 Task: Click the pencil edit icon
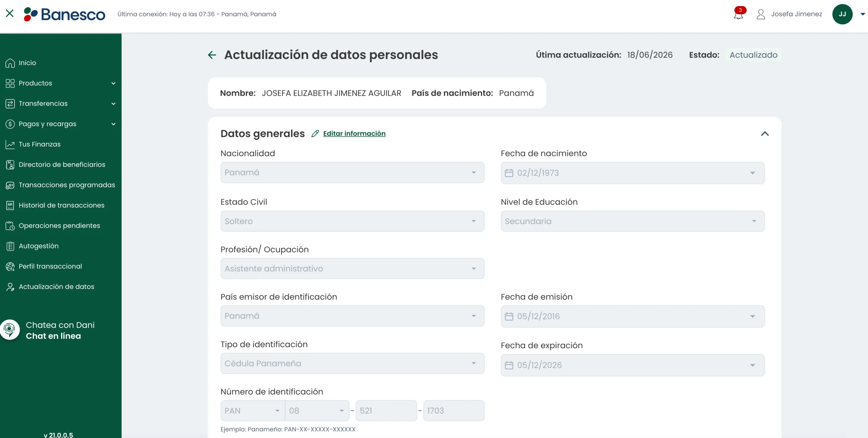pos(315,134)
